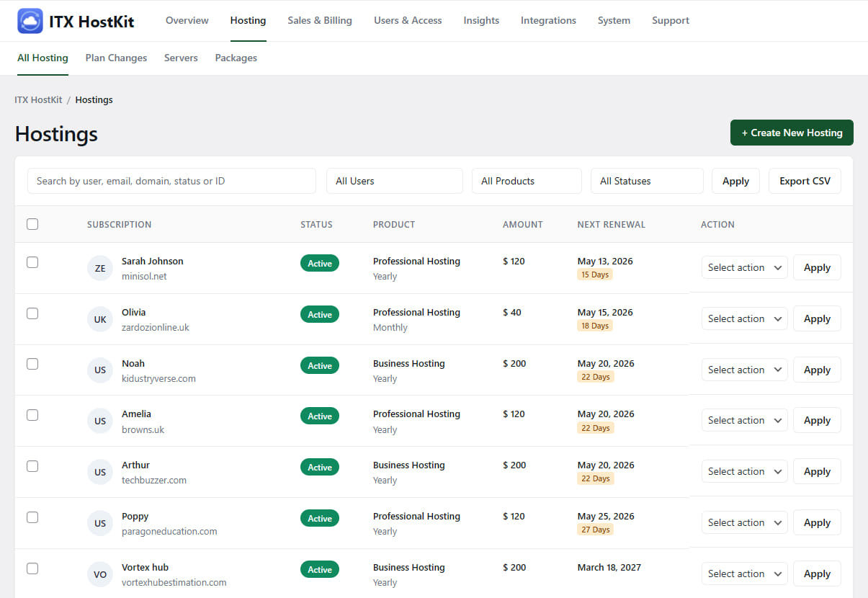868x598 pixels.
Task: Click the US avatar beside Poppy
Action: pos(100,523)
